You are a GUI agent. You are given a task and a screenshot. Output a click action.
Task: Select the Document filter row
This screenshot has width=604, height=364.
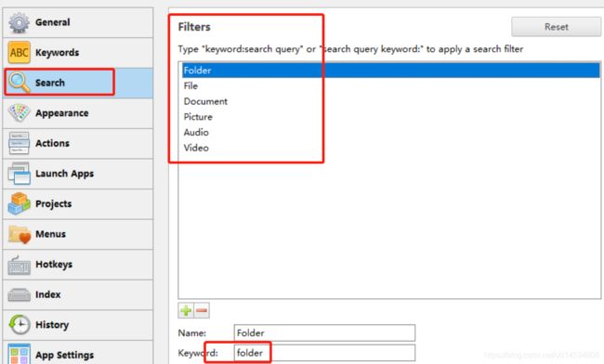pyautogui.click(x=391, y=101)
